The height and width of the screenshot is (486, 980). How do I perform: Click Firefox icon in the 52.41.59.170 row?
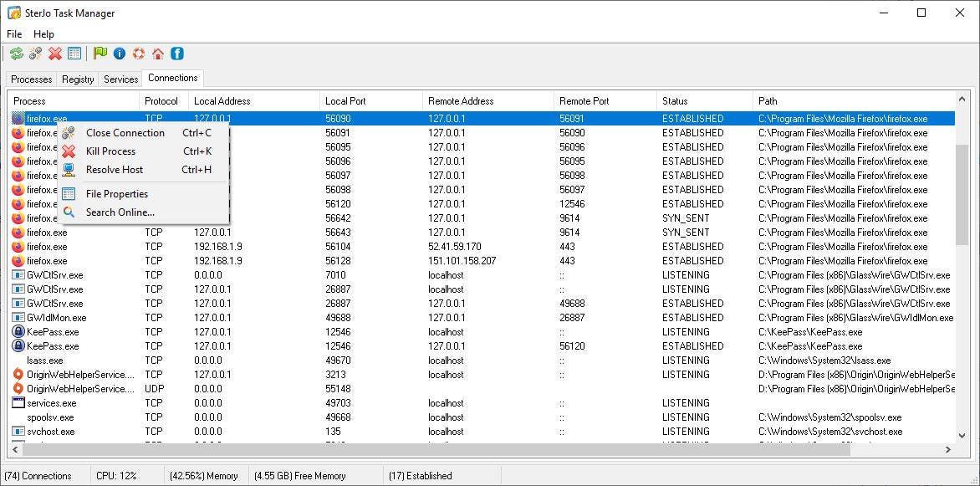18,247
